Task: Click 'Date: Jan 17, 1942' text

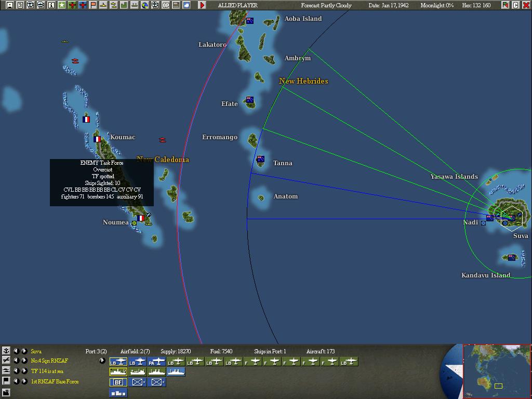Action: click(388, 5)
